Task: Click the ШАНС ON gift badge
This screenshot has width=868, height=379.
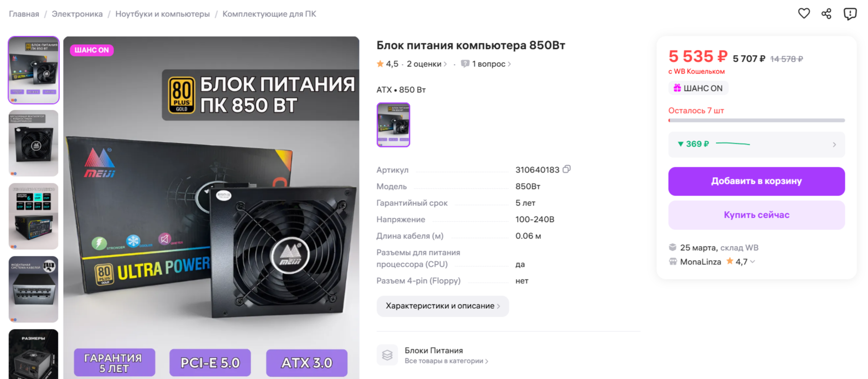Action: (698, 88)
